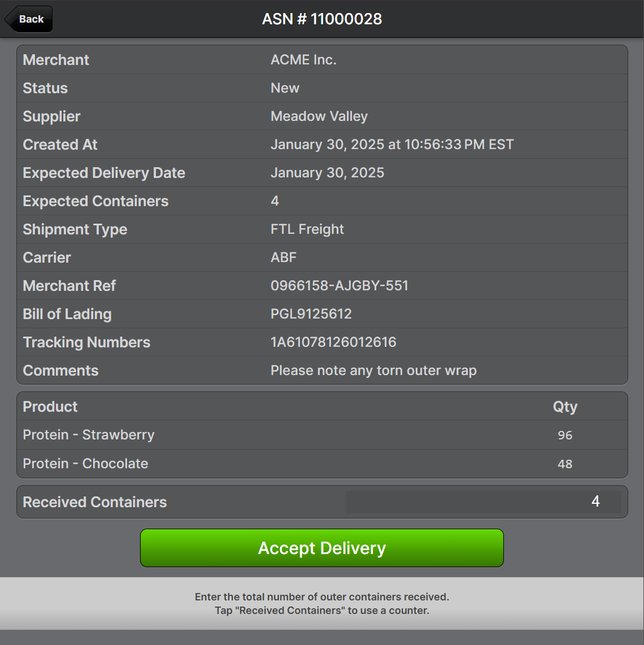Click the Qty column header
Image resolution: width=644 pixels, height=645 pixels.
[565, 407]
